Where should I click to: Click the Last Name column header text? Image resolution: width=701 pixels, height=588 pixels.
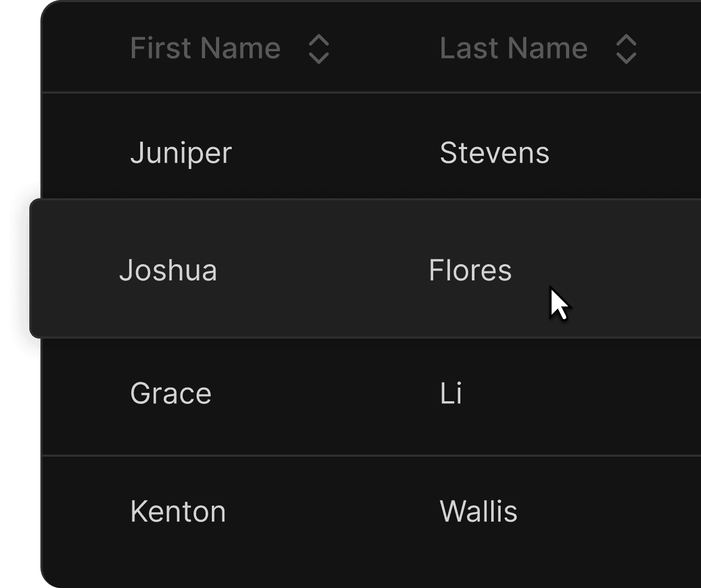tap(513, 49)
